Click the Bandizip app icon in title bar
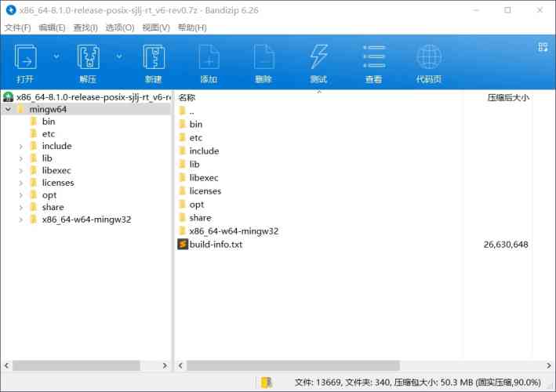Screen dimensions: 556x392 [x=11, y=10]
